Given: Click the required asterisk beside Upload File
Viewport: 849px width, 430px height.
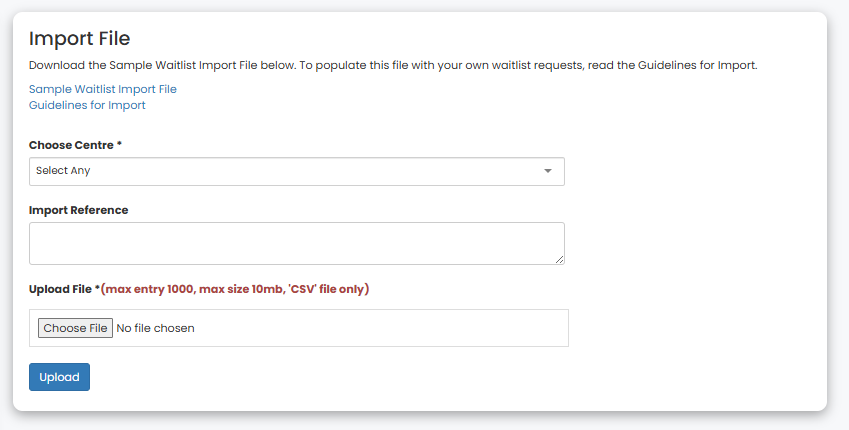Looking at the screenshot, I should (98, 289).
